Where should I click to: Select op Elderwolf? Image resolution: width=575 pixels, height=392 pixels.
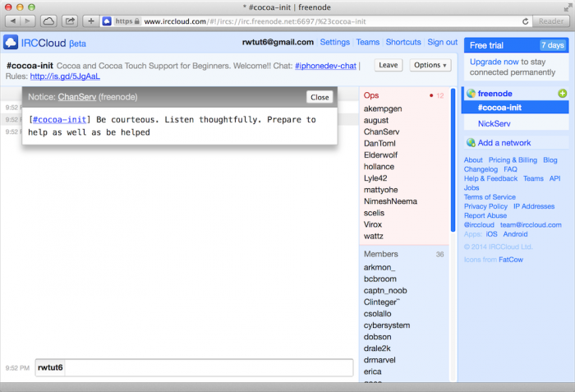(x=380, y=154)
